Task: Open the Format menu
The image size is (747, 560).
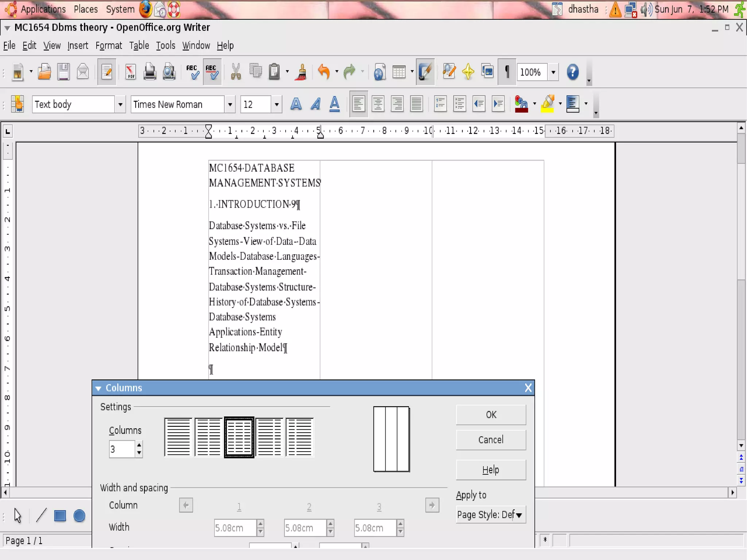Action: (109, 46)
